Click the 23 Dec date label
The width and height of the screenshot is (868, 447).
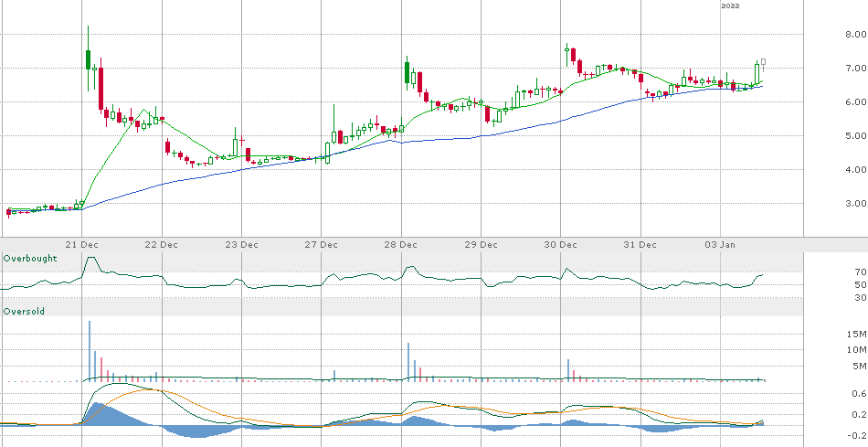242,244
